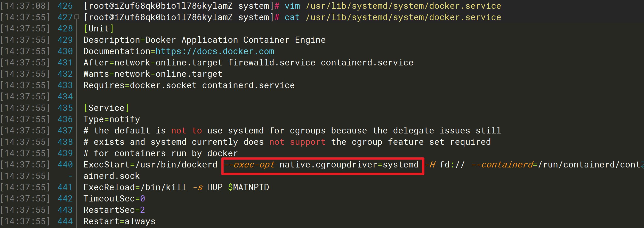The height and width of the screenshot is (228, 644).
Task: Click the continuation dash below line 440
Action: (x=70, y=176)
